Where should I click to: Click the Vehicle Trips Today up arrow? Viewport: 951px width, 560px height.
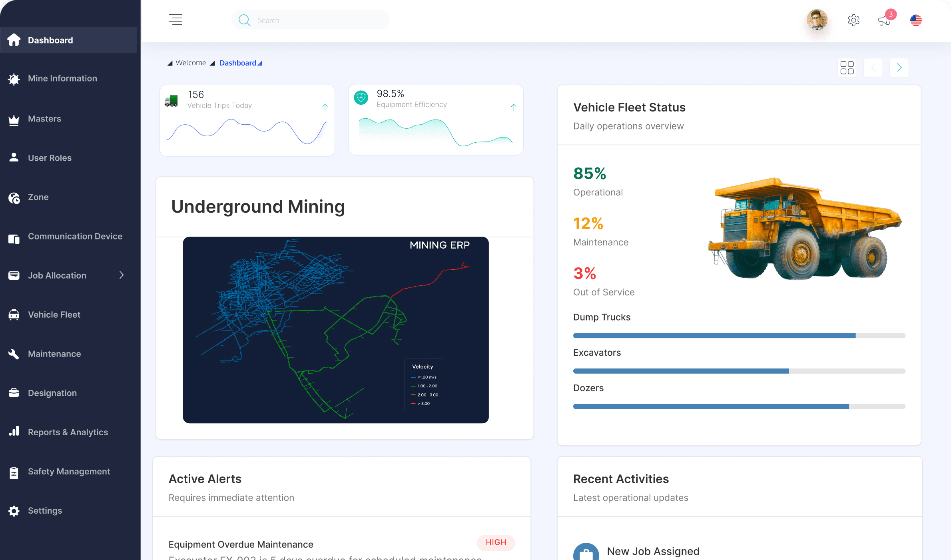tap(325, 107)
